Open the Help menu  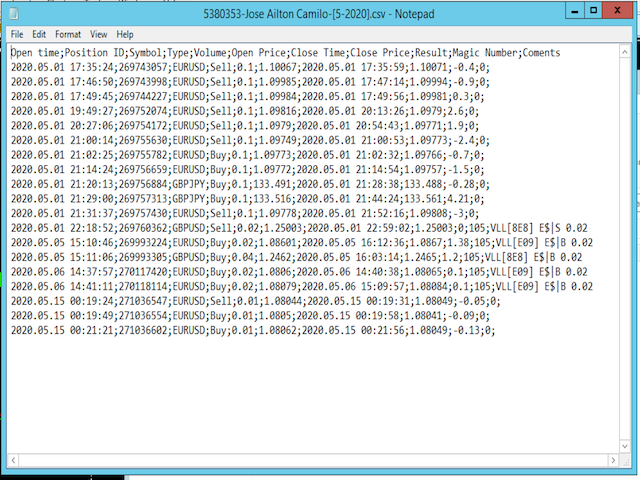click(124, 34)
